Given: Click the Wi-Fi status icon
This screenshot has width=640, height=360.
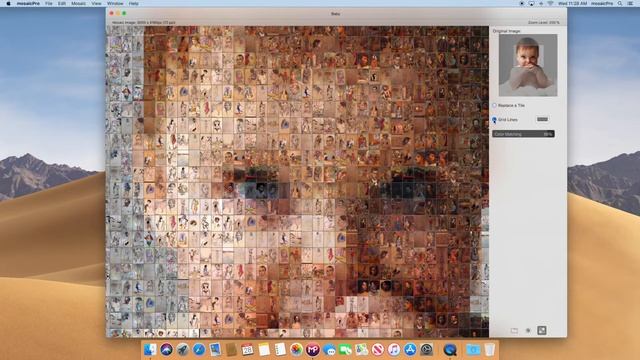Looking at the screenshot, I should click(550, 3).
